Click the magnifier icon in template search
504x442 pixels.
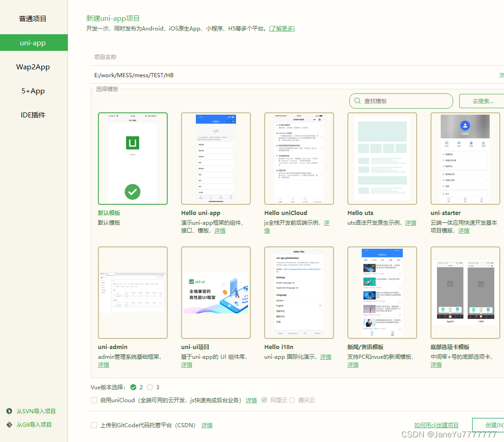tap(358, 101)
